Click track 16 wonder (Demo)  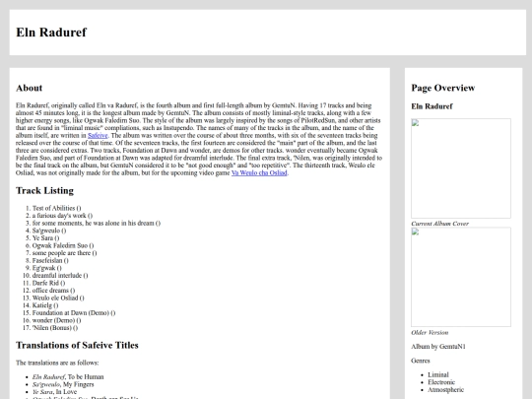(57, 320)
